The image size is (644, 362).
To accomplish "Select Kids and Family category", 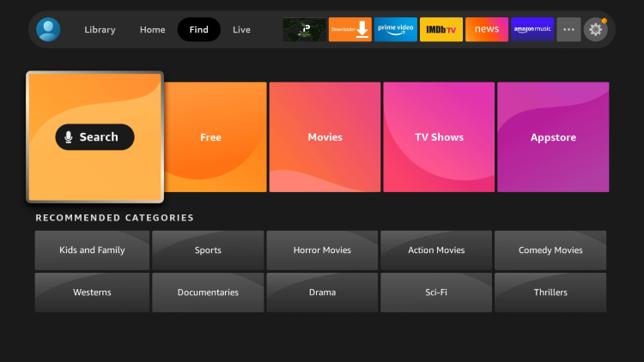I will 92,250.
